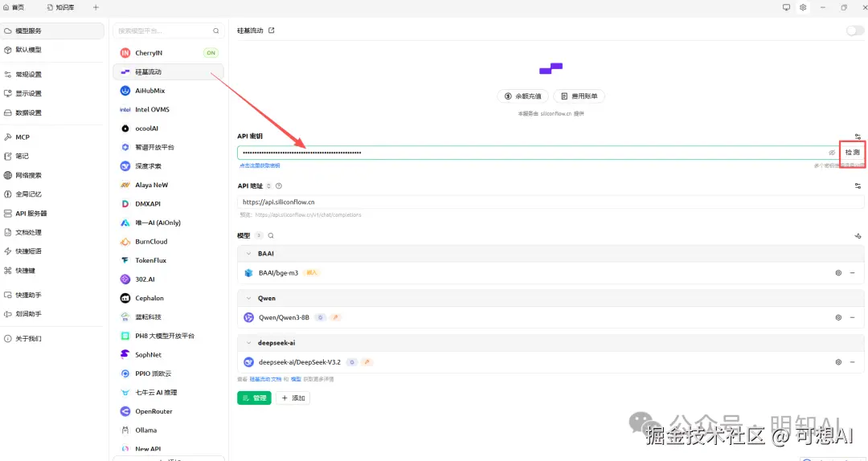
Task: Open 硅基流动 website via external link icon
Action: [272, 31]
